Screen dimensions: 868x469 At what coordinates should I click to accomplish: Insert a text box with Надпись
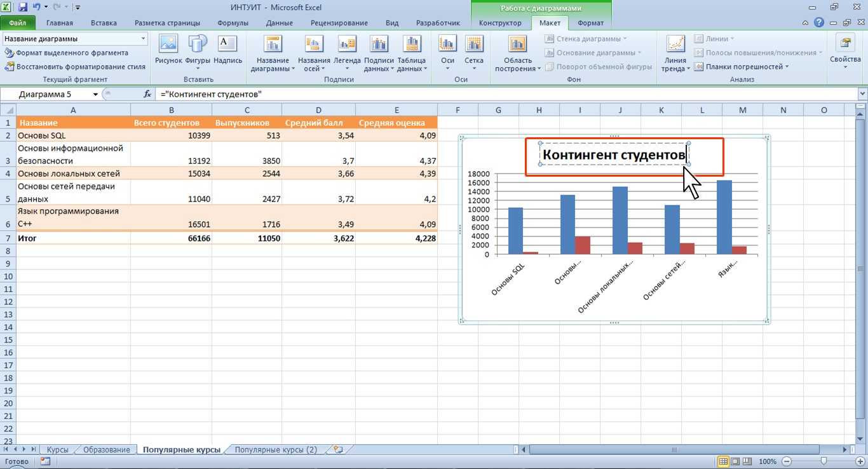click(227, 50)
